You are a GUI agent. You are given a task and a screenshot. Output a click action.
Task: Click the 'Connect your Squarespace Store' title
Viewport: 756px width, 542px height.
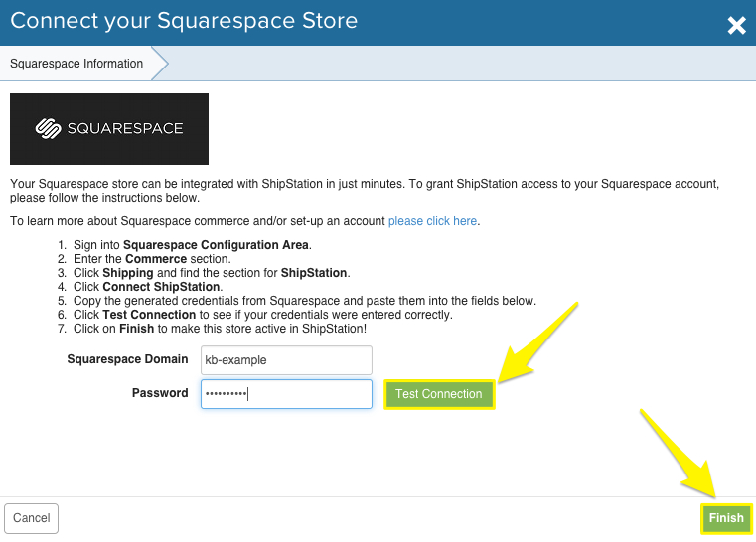(184, 21)
